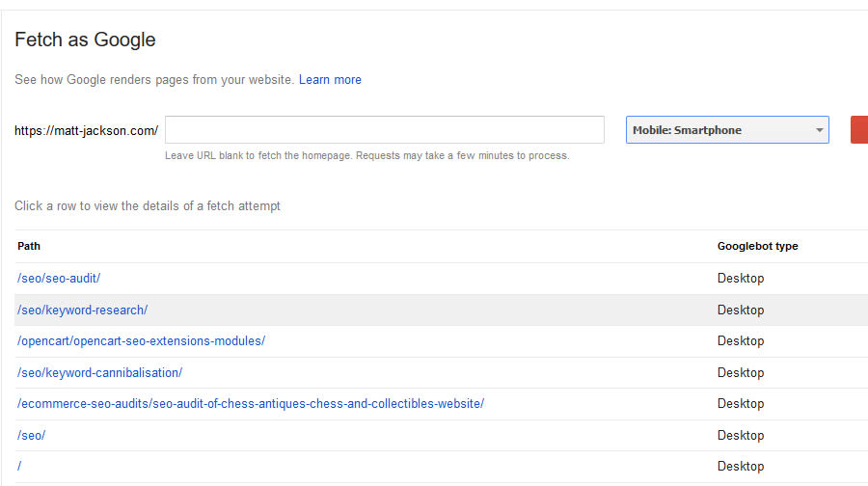Select the Desktop cell in keyword-research row
Image resolution: width=868 pixels, height=486 pixels.
pos(741,310)
